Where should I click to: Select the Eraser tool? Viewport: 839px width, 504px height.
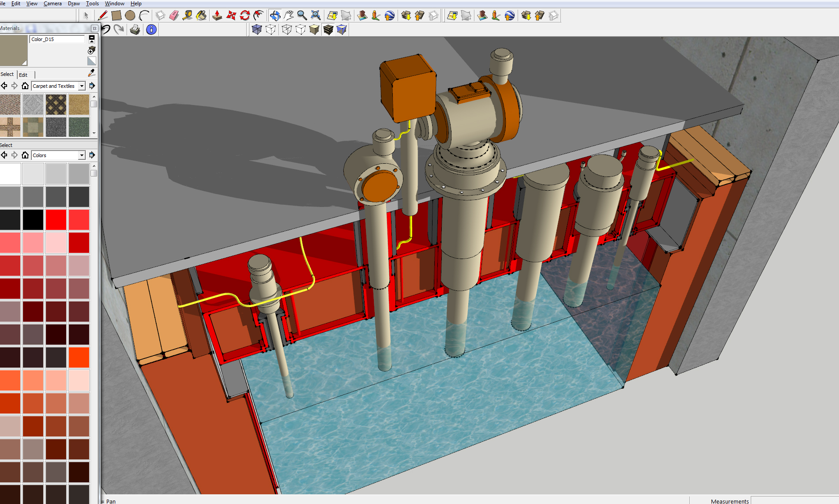point(174,16)
